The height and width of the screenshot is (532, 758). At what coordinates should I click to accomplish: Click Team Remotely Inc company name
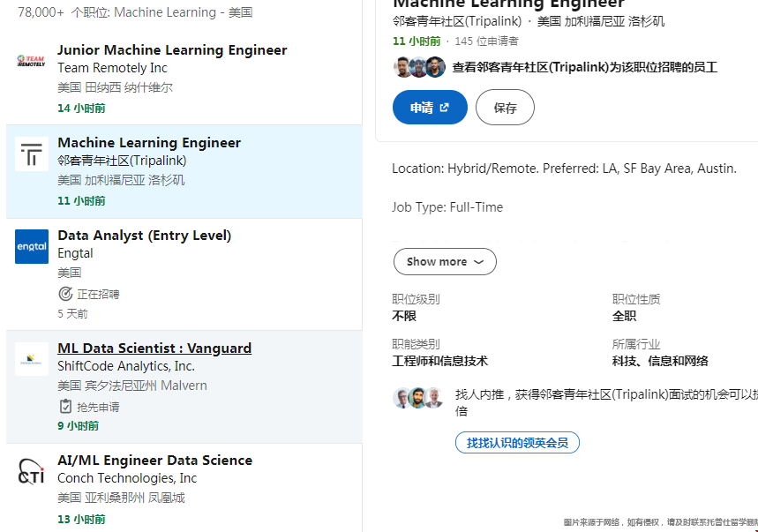[x=112, y=68]
